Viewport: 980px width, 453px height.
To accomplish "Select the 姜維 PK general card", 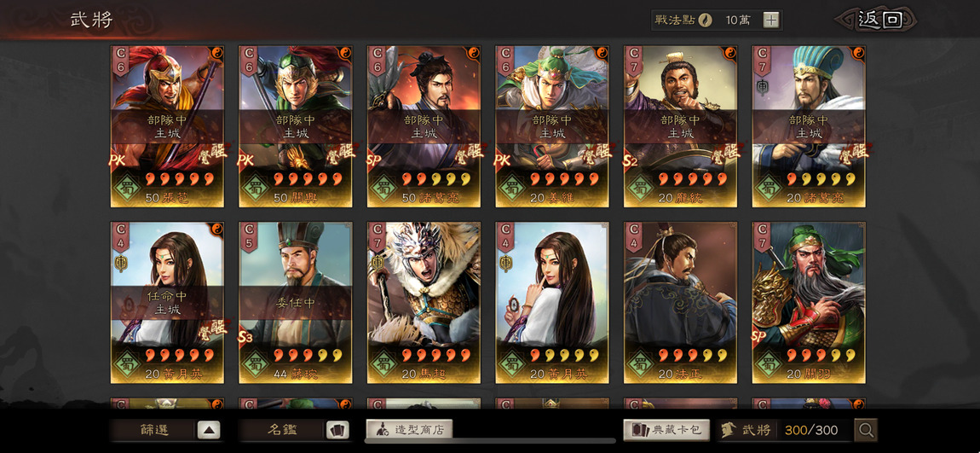I will 552,126.
